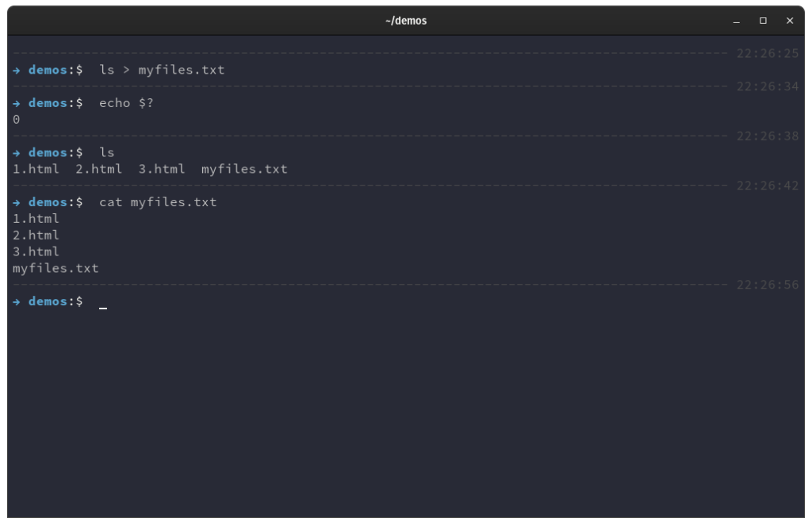Click the maximize button in the titlebar

(762, 21)
